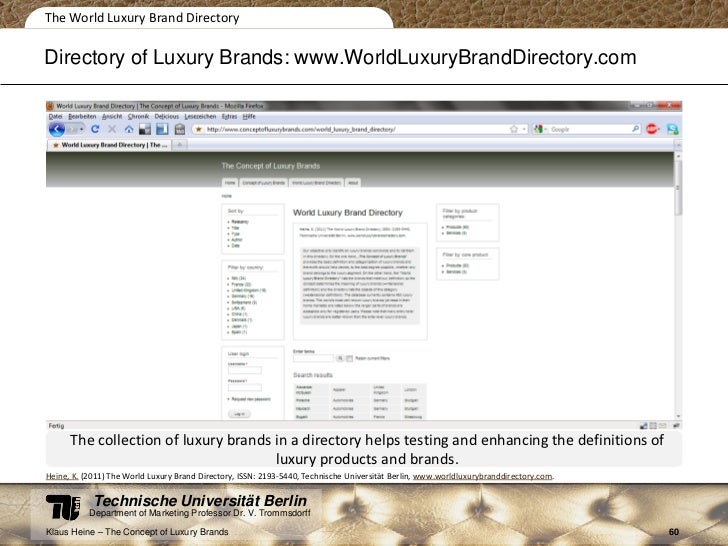Click the home icon in Firefox toolbar
Image resolution: width=728 pixels, height=546 pixels.
point(129,129)
